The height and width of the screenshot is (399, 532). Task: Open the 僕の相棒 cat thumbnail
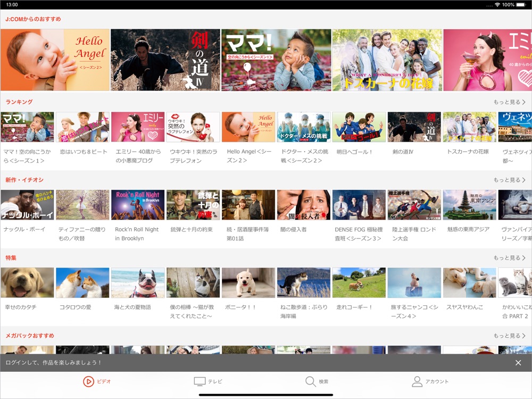[193, 282]
